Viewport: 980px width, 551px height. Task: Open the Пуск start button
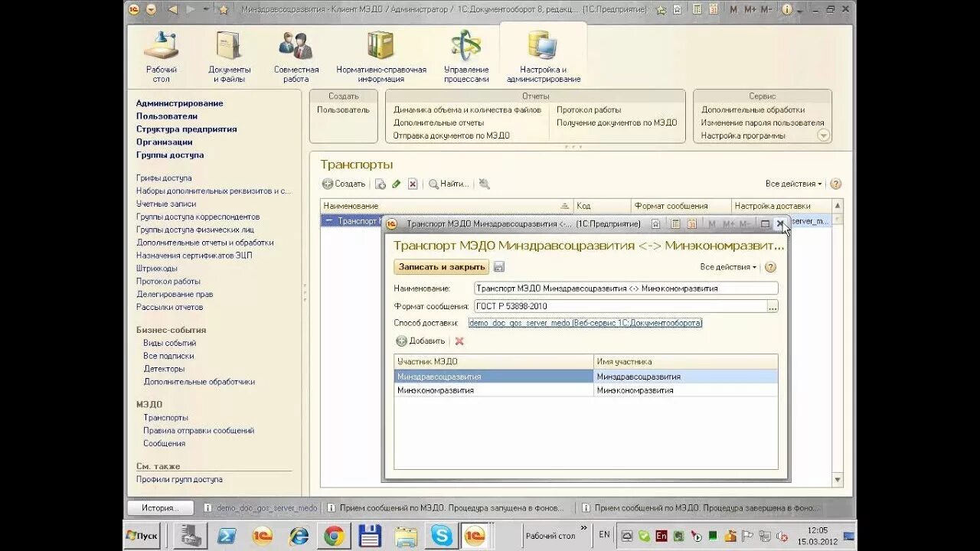142,536
